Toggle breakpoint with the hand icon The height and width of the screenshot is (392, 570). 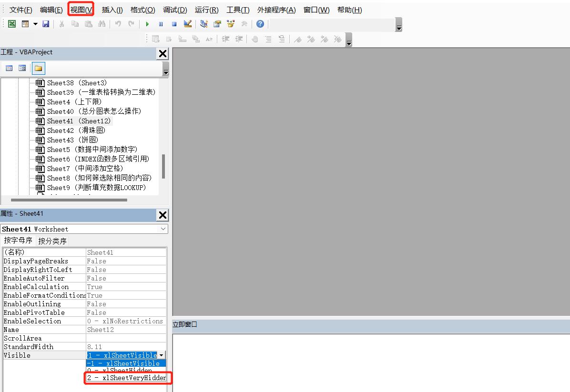(255, 39)
